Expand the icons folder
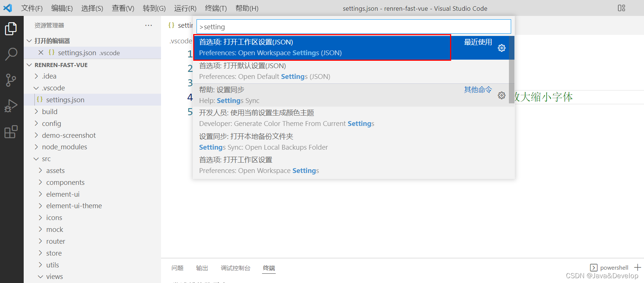644x283 pixels. click(x=40, y=217)
